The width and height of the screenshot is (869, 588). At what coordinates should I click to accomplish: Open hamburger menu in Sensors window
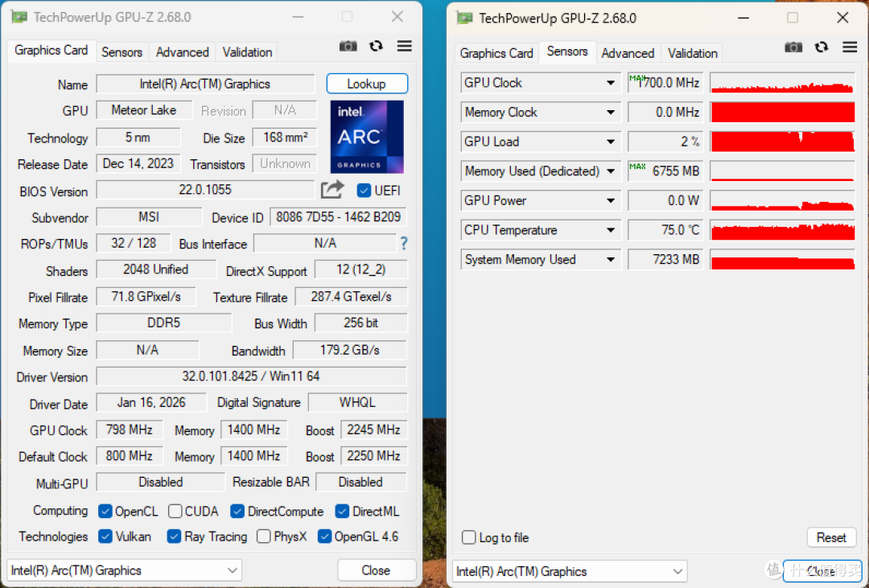click(850, 47)
